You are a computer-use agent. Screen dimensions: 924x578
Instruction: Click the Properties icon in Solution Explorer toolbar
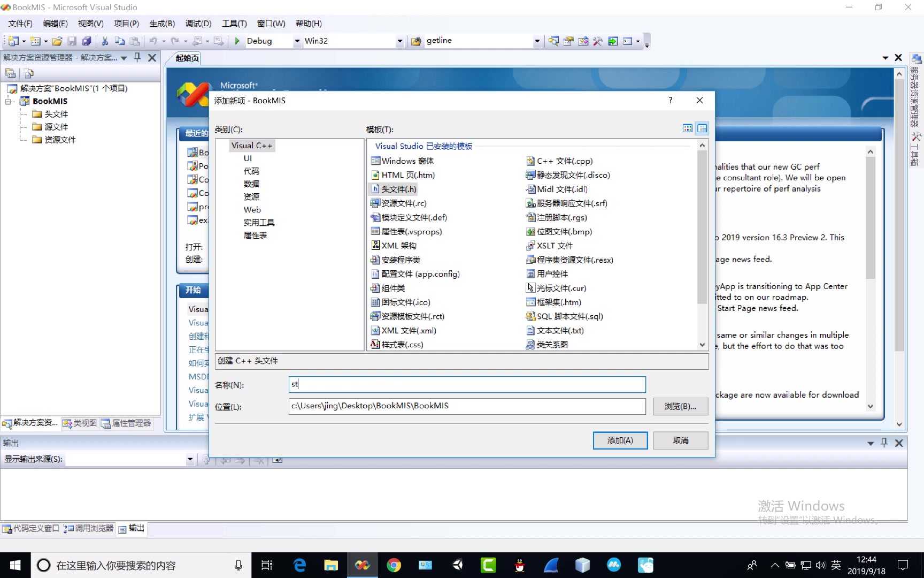[x=10, y=73]
